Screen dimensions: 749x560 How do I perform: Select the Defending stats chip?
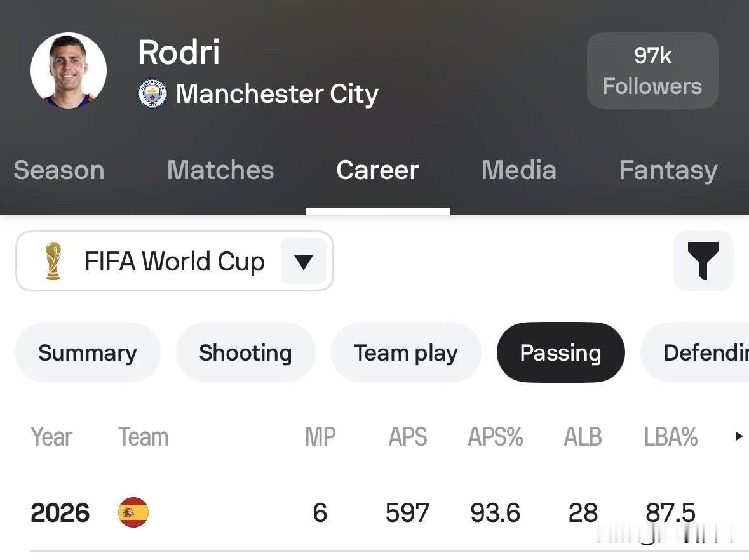point(695,352)
